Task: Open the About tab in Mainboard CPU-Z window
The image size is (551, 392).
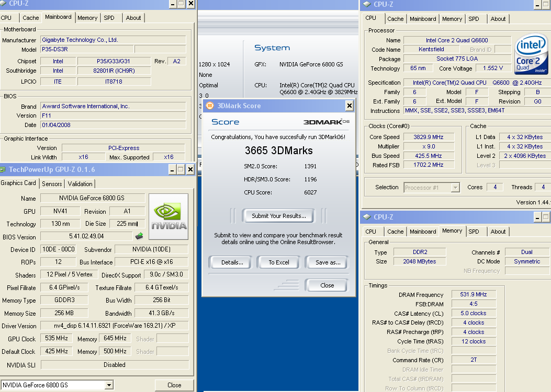Action: 133,18
